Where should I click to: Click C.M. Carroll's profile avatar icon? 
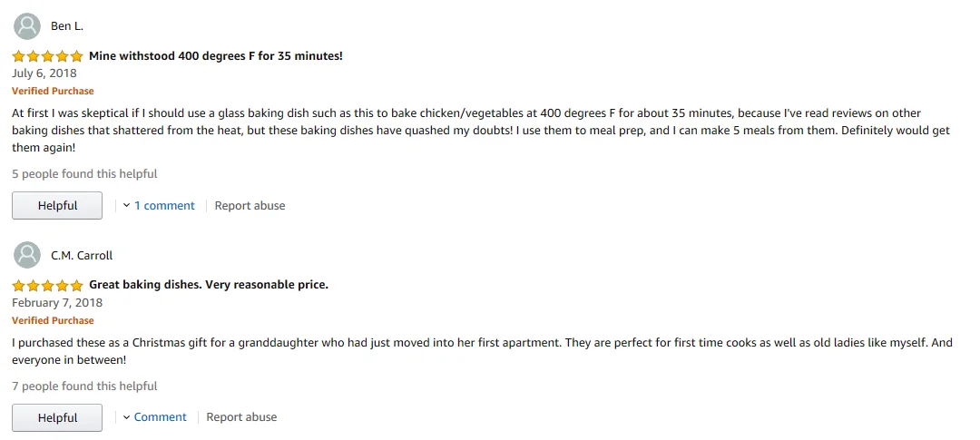coord(28,255)
